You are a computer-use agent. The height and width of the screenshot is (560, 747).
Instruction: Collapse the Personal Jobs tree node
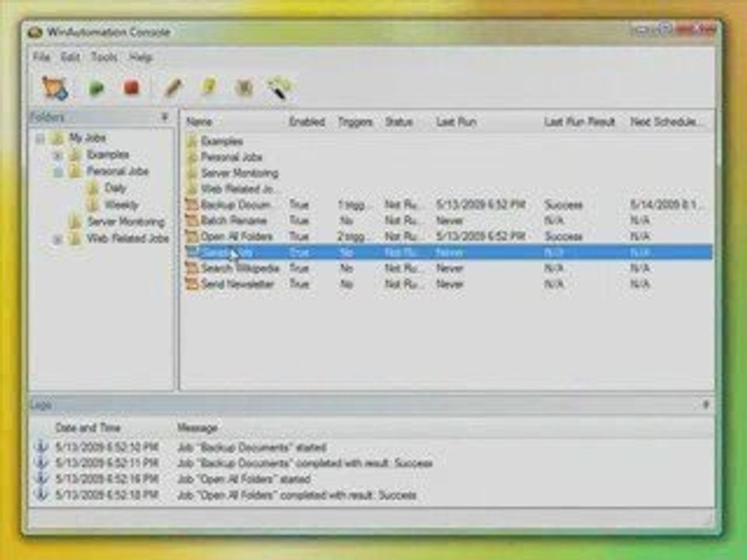click(x=58, y=172)
